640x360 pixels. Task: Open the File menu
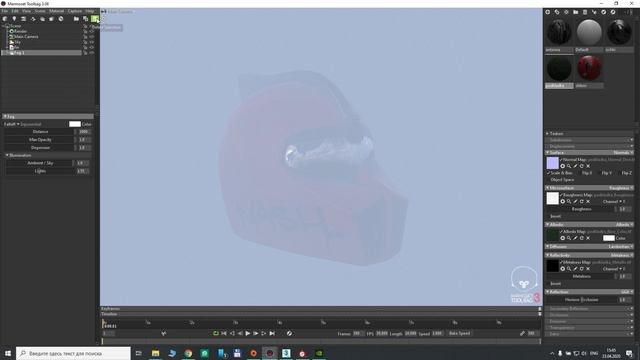[x=4, y=11]
